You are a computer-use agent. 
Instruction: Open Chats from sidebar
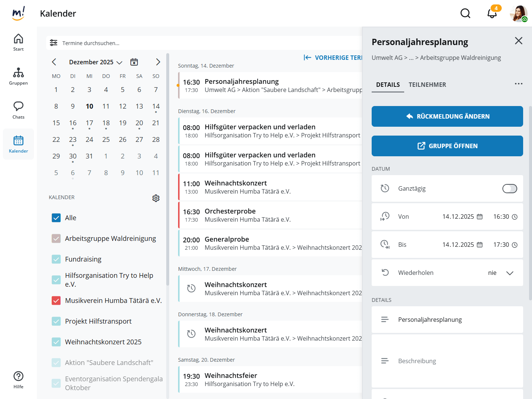click(18, 110)
